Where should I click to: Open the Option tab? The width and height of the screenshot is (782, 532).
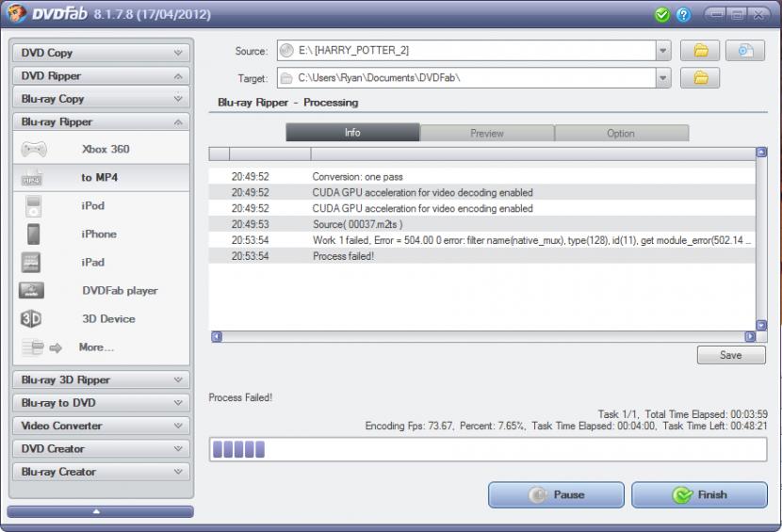(x=620, y=133)
